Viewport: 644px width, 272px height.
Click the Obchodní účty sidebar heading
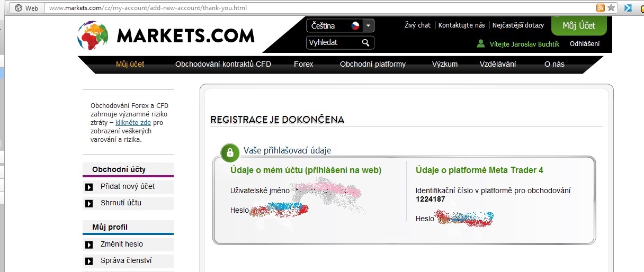pyautogui.click(x=119, y=169)
